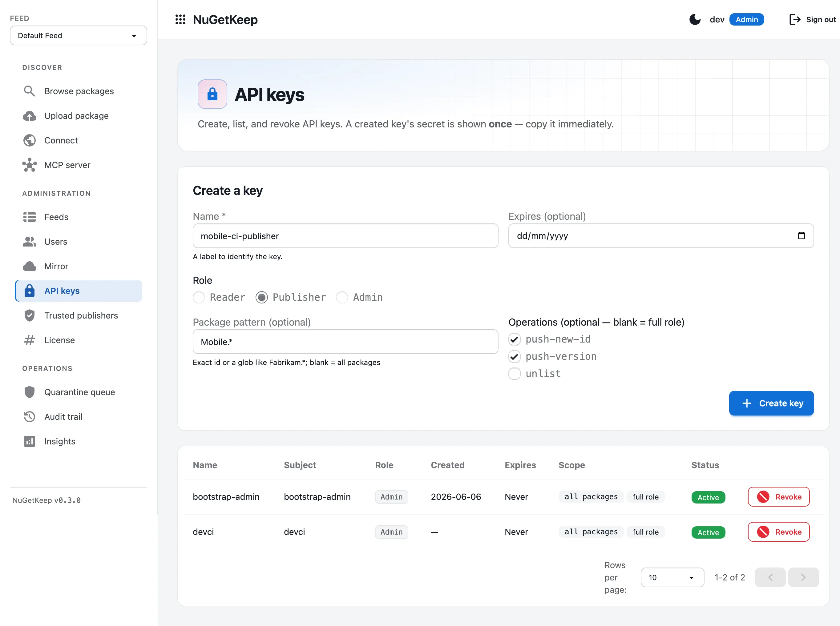Click the lock badge beside API keys heading
The width and height of the screenshot is (840, 626).
pyautogui.click(x=212, y=94)
